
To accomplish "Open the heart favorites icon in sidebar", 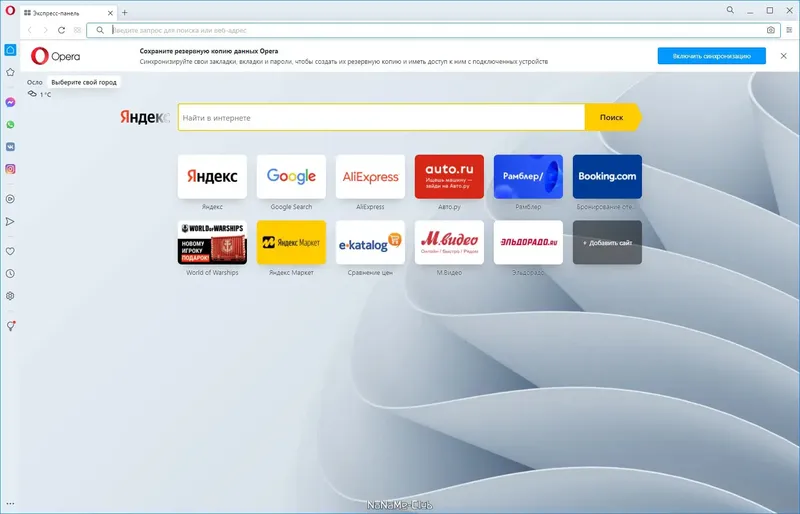I will (x=10, y=251).
